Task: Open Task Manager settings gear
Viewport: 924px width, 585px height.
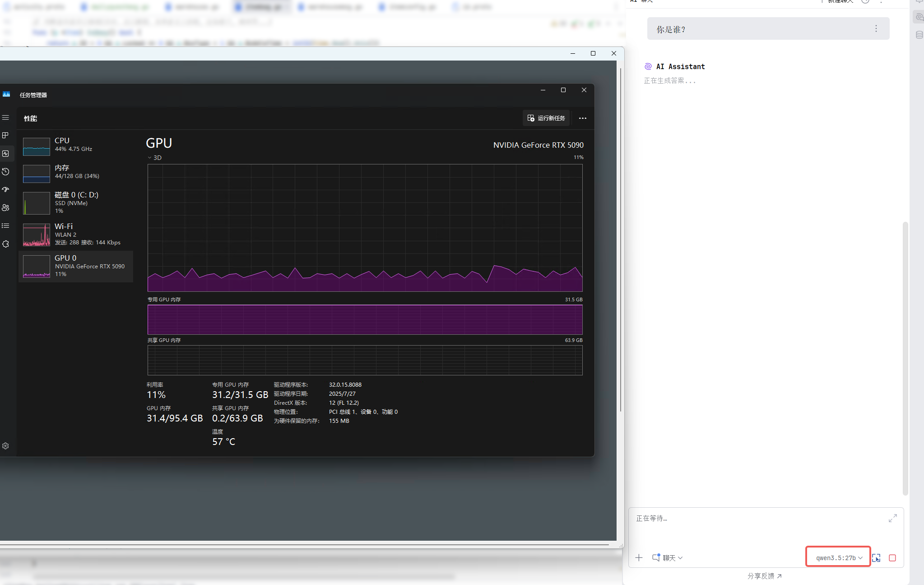Action: [x=5, y=446]
